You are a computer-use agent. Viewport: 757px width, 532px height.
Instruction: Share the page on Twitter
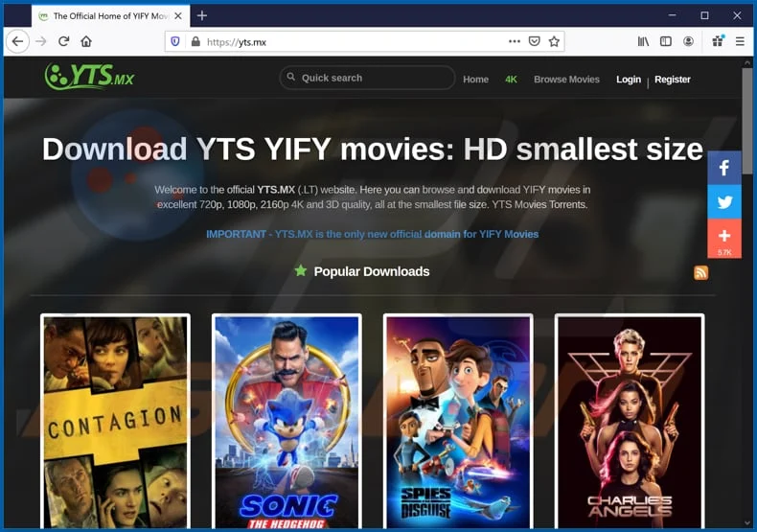(x=723, y=202)
